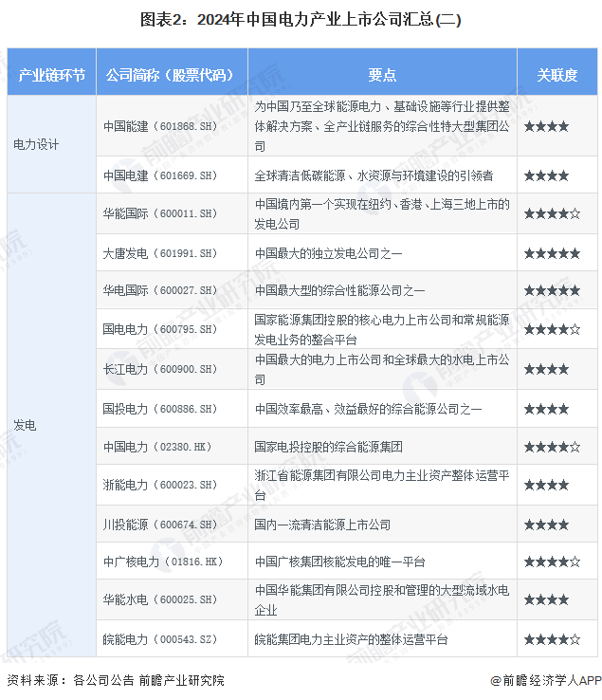Click the star rating for 浙能电力
The image size is (602, 700).
546,485
